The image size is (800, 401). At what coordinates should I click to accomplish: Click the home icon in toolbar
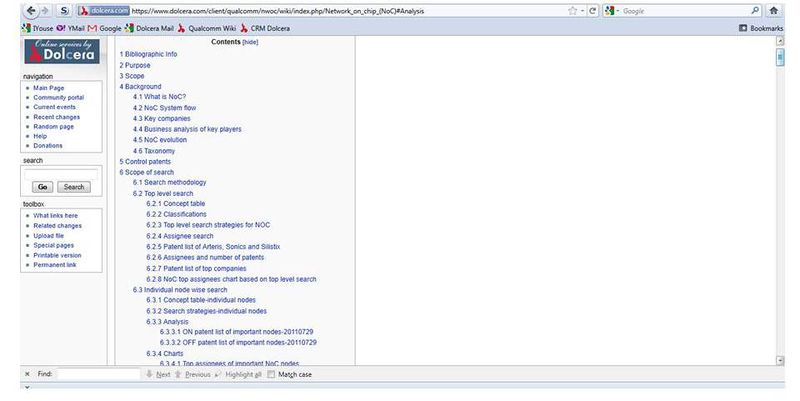(x=773, y=9)
